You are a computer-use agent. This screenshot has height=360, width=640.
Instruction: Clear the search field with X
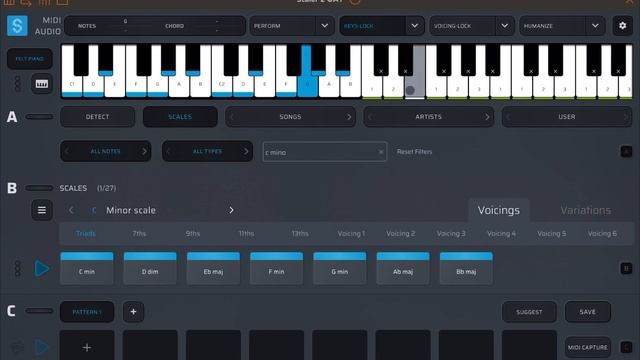381,152
